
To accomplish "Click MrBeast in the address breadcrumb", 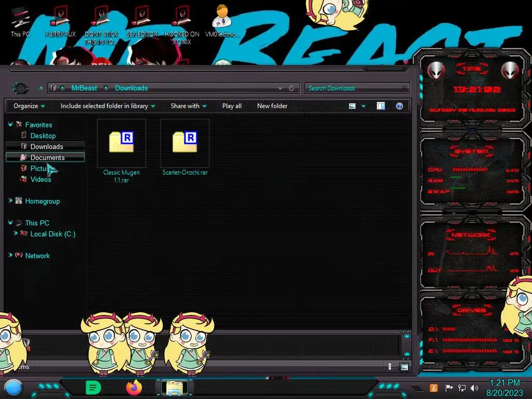I will (x=84, y=88).
